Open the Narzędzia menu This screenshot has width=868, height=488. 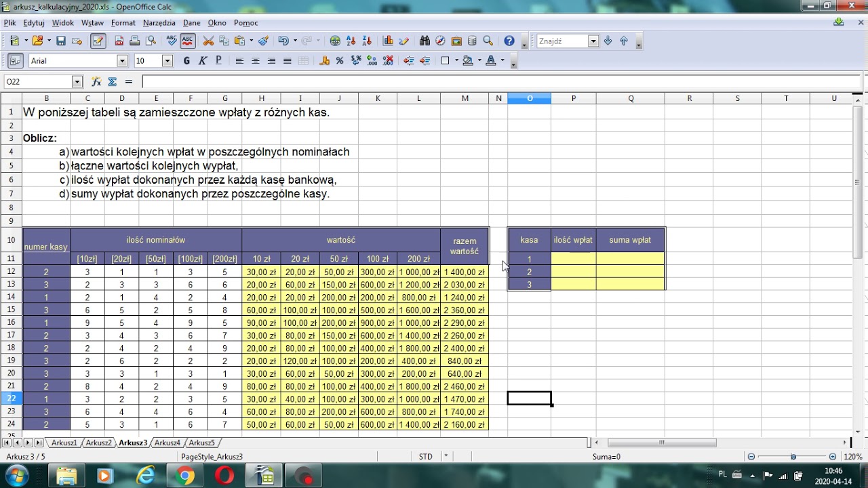(159, 23)
